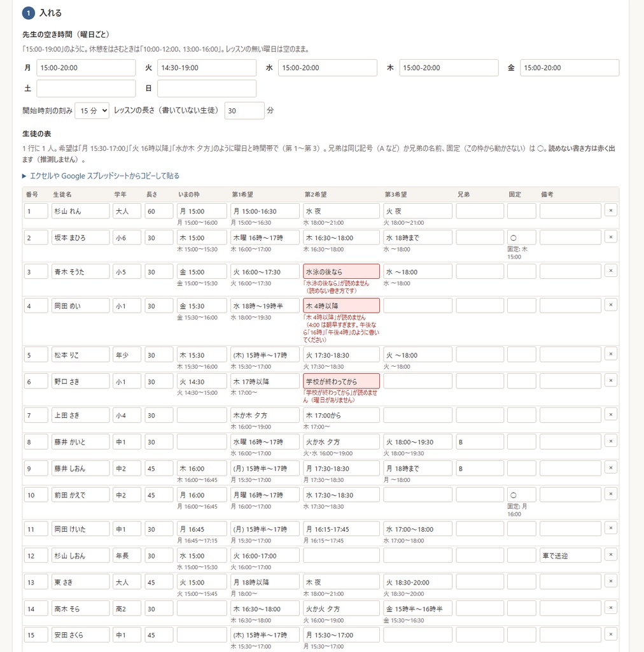
Task: Remove row of 前田 かえで
Action: (x=610, y=494)
